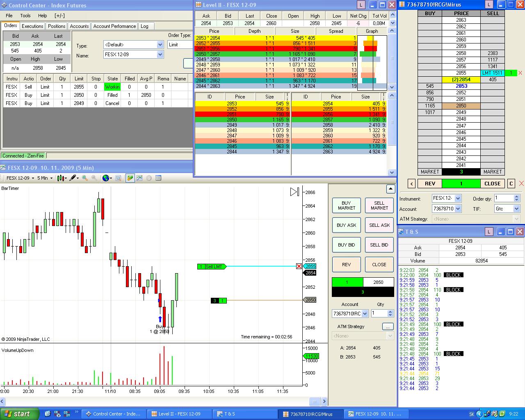This screenshot has width=525, height=420.
Task: Select the drawing tools pencil icon
Action: click(74, 178)
